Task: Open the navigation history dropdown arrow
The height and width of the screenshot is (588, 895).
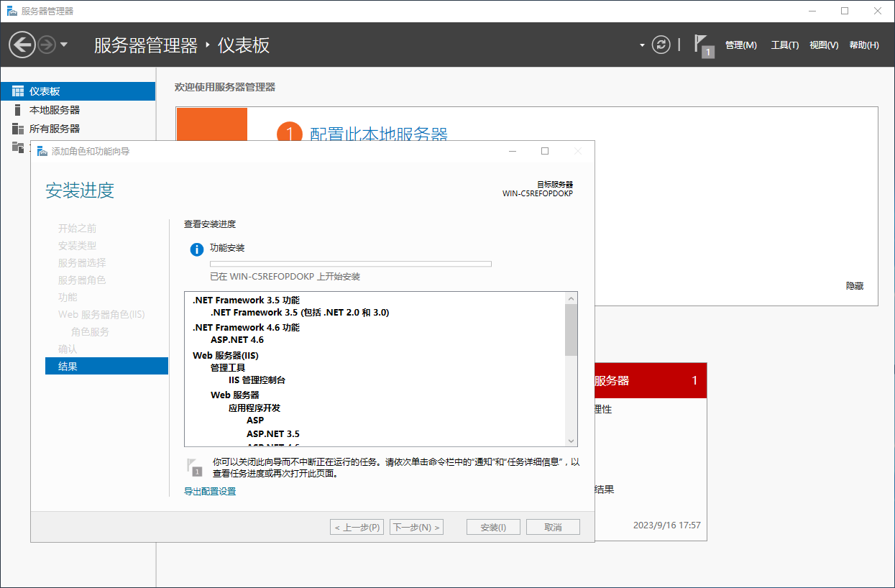Action: (64, 45)
